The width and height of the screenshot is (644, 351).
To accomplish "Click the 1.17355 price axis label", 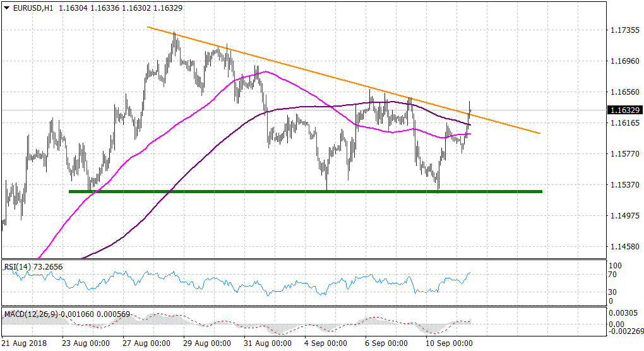I will click(x=626, y=30).
